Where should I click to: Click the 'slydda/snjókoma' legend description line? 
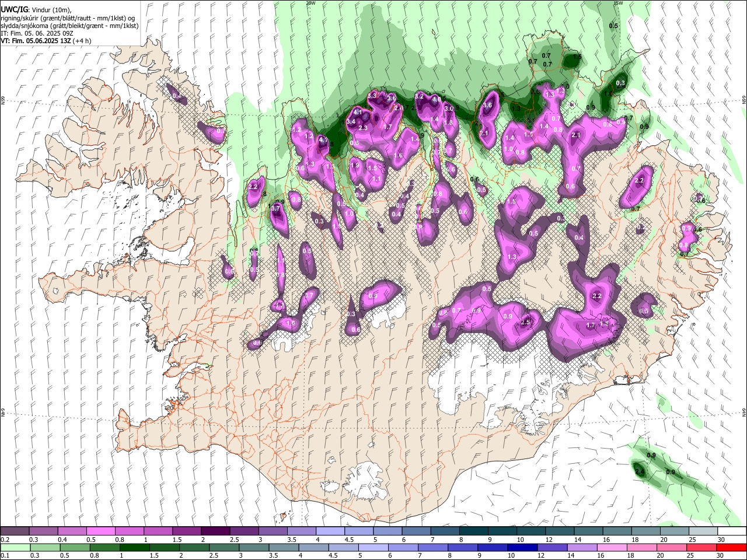69,26
